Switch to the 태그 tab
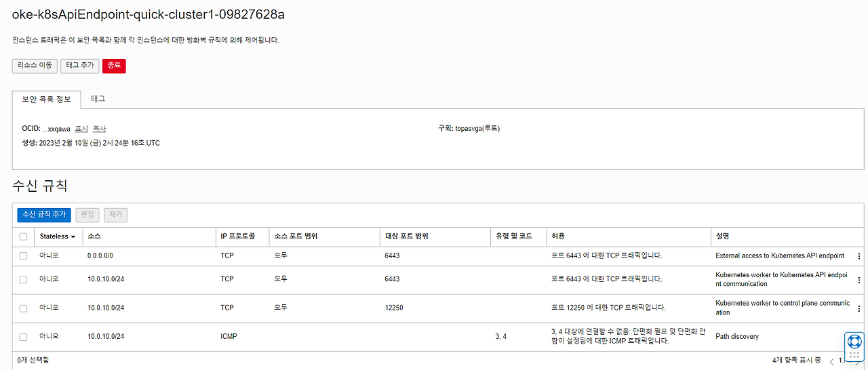 click(x=98, y=99)
